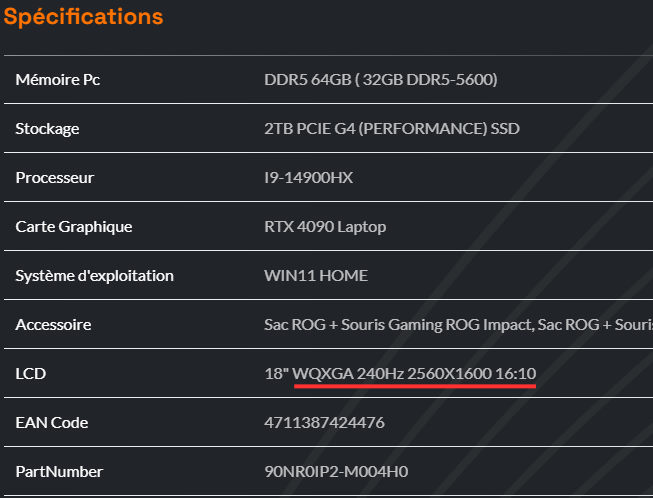Click the part number 90NR0IP2-M004H0

click(x=336, y=472)
